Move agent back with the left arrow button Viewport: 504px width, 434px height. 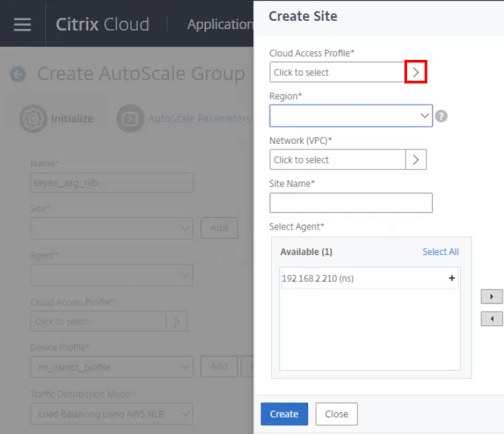coord(491,319)
